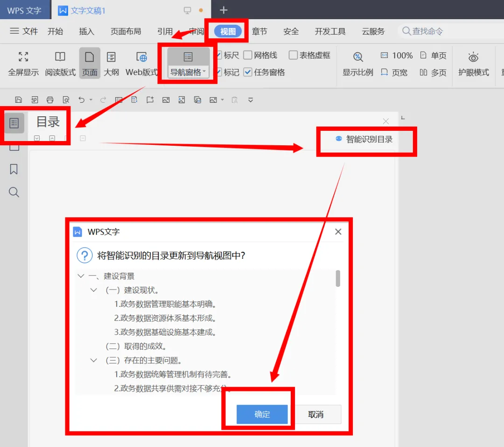Open a new tab with plus button
The height and width of the screenshot is (447, 504).
coord(224,10)
